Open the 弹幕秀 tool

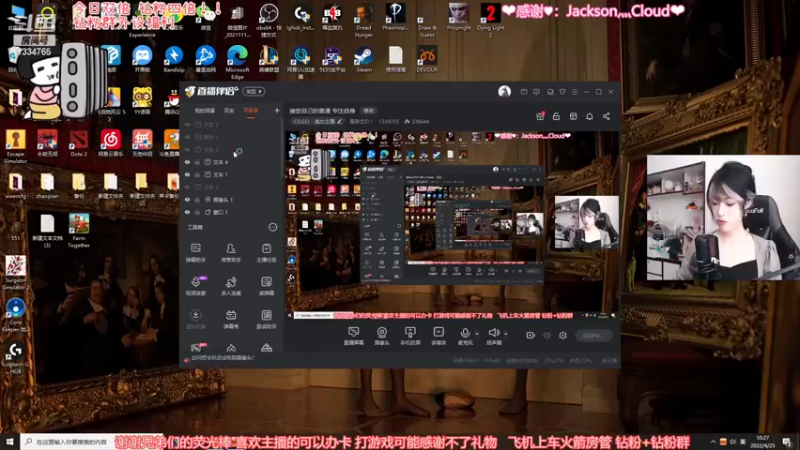231,319
